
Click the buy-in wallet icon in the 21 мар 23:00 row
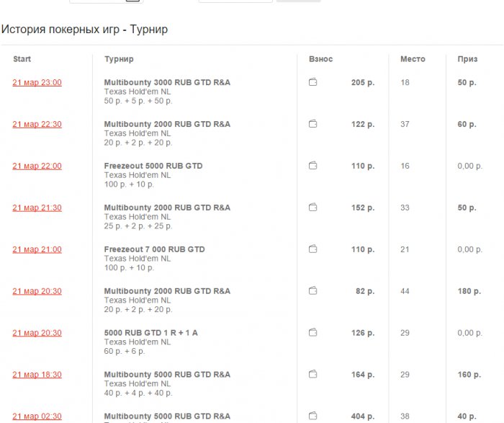pos(312,82)
